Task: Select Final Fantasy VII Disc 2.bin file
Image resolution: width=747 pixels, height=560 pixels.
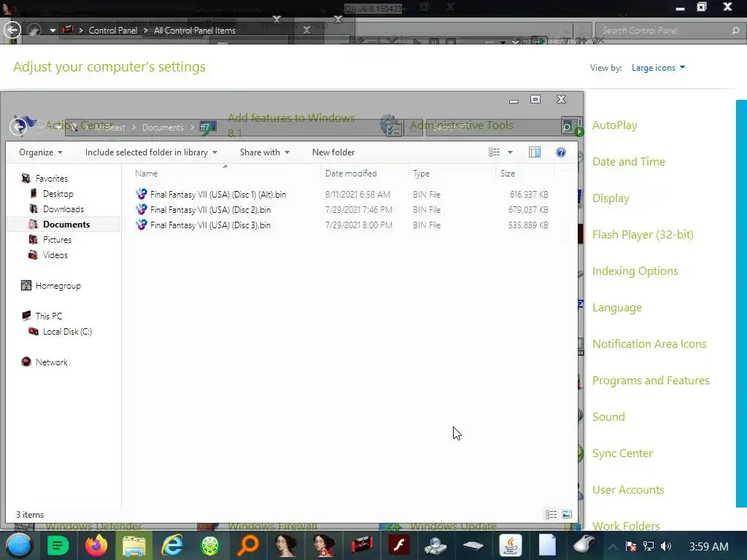Action: [x=210, y=209]
